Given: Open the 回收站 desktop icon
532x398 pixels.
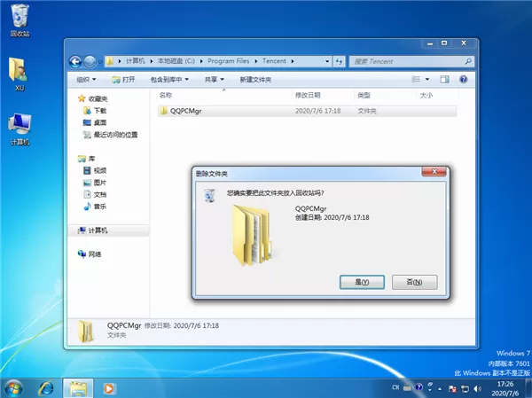Looking at the screenshot, I should point(20,20).
